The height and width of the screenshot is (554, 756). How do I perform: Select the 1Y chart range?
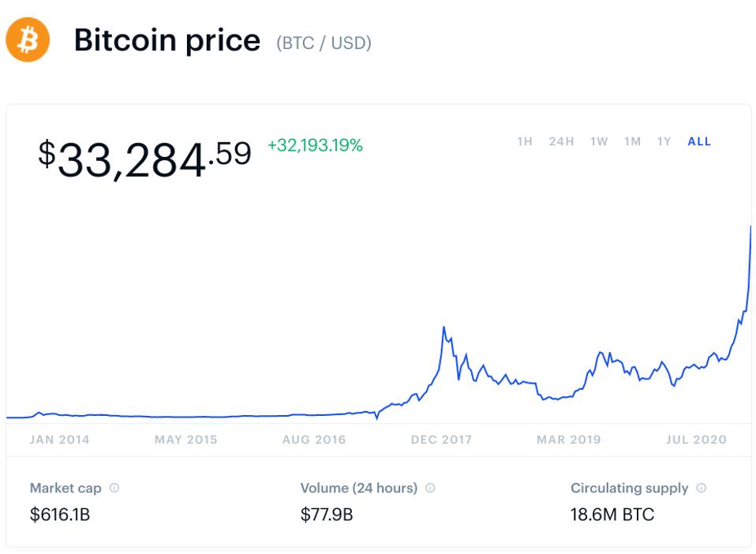[664, 142]
